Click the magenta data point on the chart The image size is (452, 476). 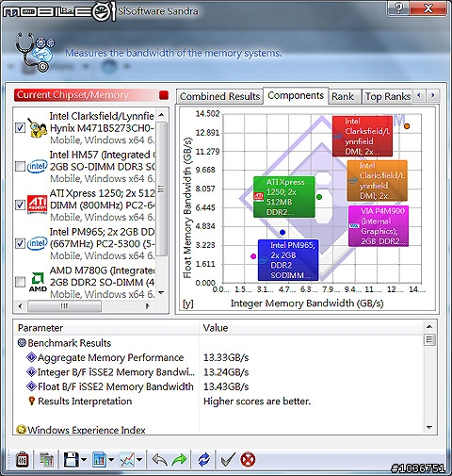coord(253,256)
